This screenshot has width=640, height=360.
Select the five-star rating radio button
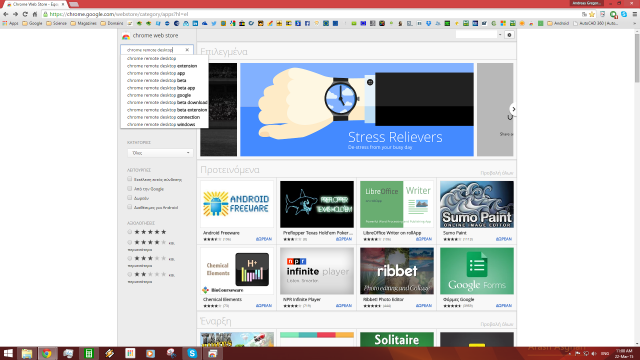[x=129, y=232]
